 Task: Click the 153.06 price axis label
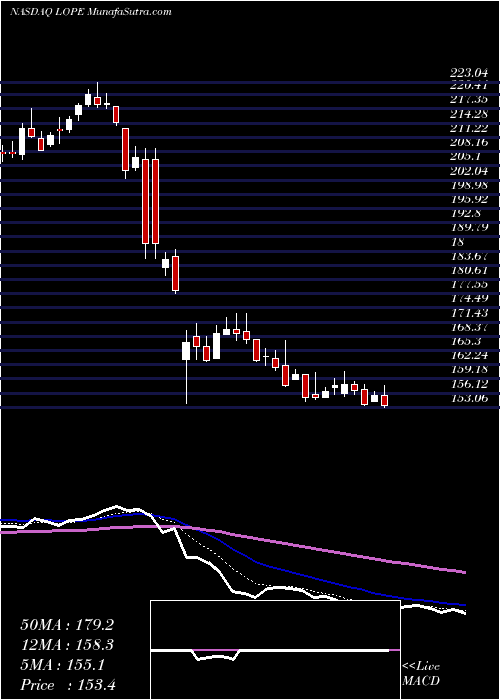point(469,399)
